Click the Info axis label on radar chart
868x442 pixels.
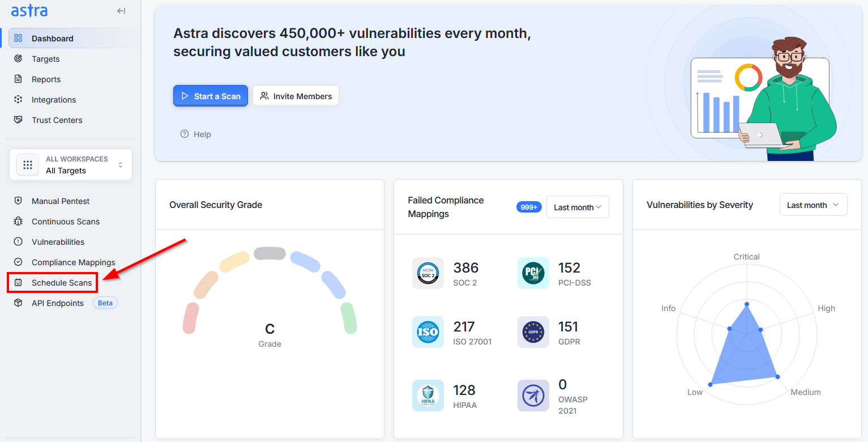pyautogui.click(x=669, y=308)
